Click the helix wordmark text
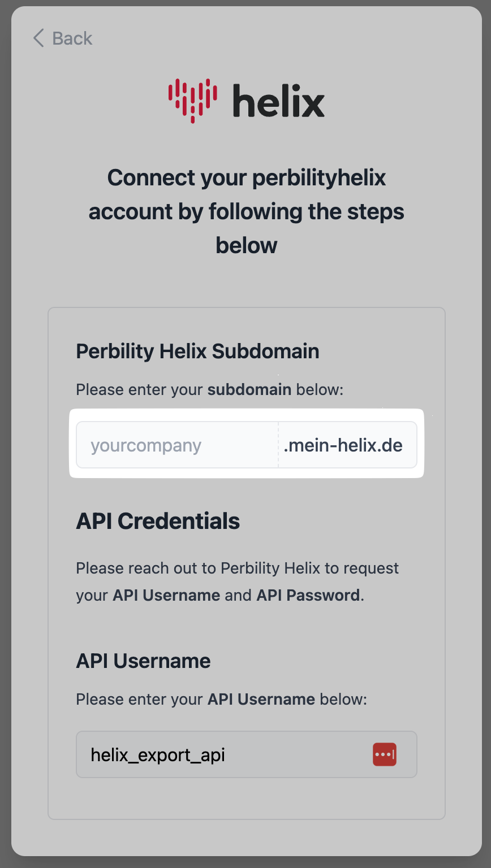 278,101
